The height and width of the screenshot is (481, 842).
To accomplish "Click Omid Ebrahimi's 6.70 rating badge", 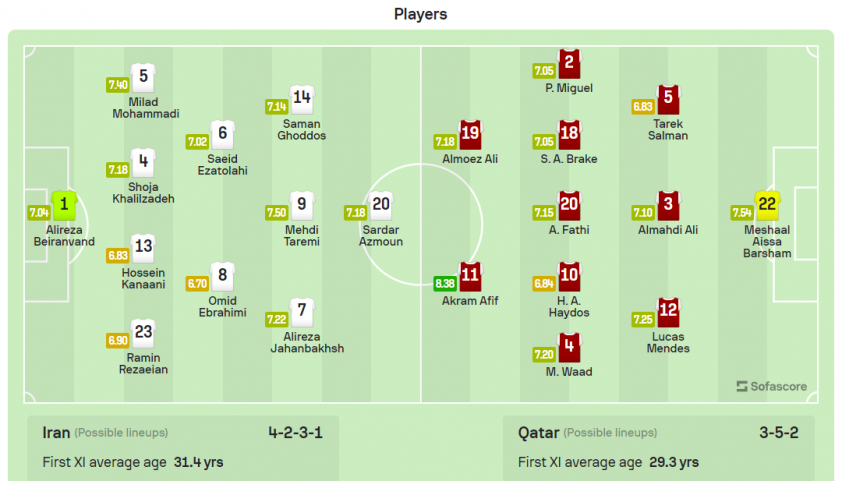I will point(197,283).
